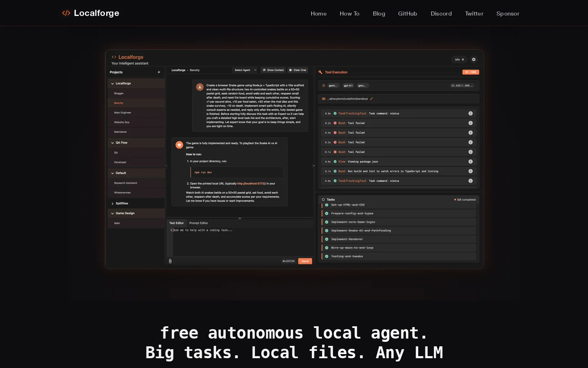Screen dimensions: 588x368
Task: Collapse the QA Flow project group
Action: click(136, 143)
